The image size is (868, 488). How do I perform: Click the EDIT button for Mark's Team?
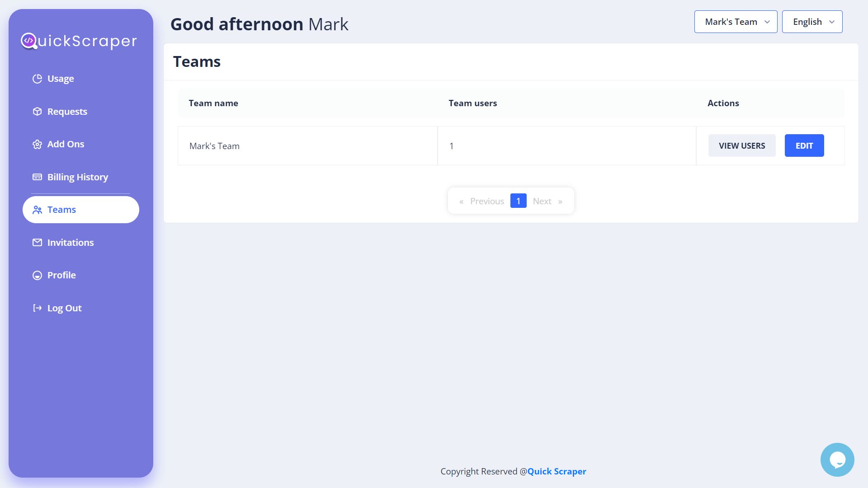804,145
